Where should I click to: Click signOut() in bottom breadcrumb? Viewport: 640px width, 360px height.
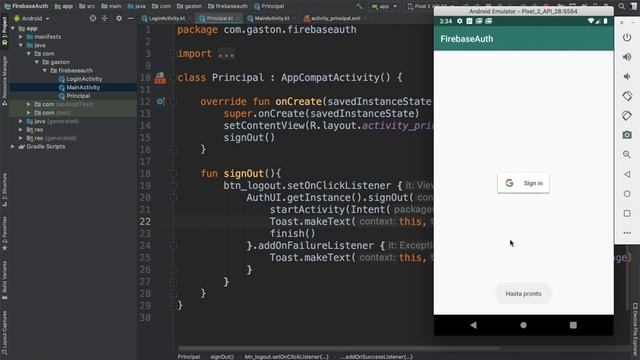[x=222, y=357]
